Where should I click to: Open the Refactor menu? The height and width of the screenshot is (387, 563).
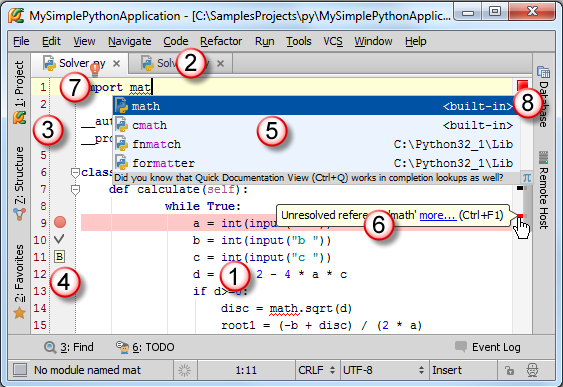coord(221,41)
